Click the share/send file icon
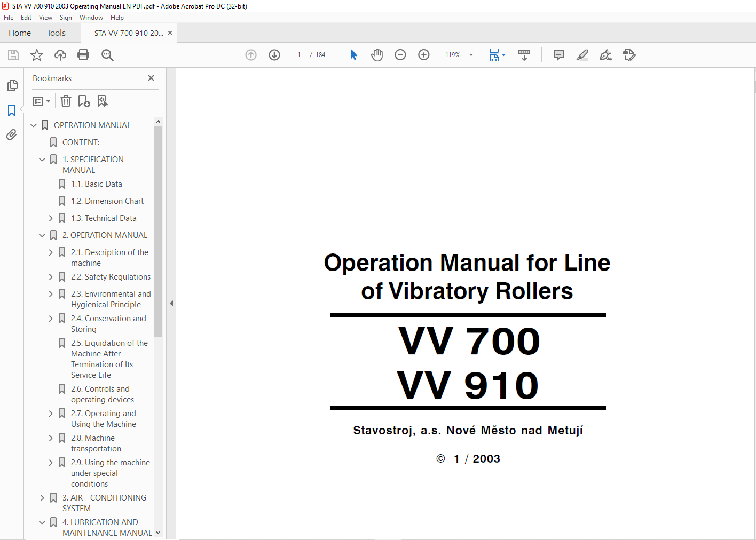Image resolution: width=756 pixels, height=540 pixels. (x=629, y=55)
